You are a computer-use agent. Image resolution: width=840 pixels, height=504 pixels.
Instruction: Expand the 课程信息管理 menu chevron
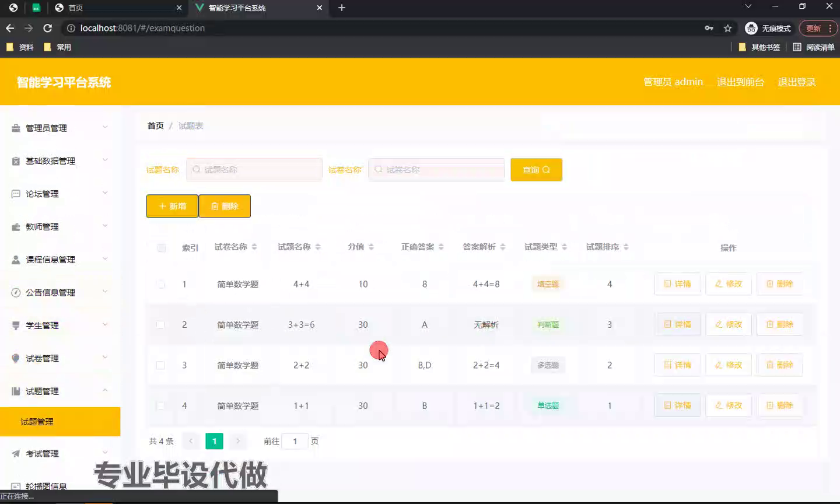point(105,258)
